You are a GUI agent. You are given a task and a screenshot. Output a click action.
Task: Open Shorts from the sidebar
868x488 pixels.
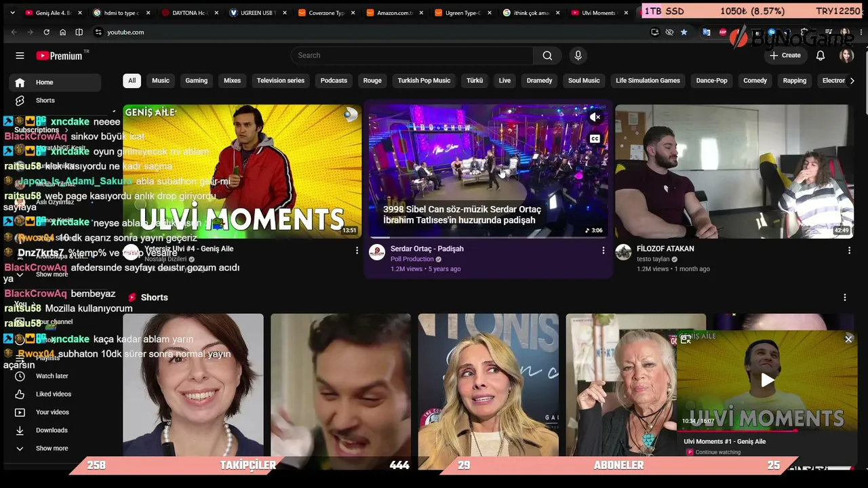point(55,100)
